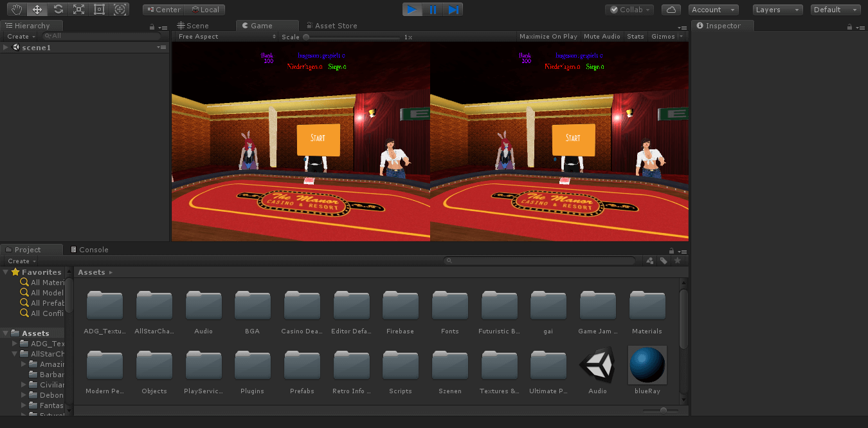Toggle the Stats overlay
Image resolution: width=868 pixels, height=428 pixels.
click(x=635, y=37)
